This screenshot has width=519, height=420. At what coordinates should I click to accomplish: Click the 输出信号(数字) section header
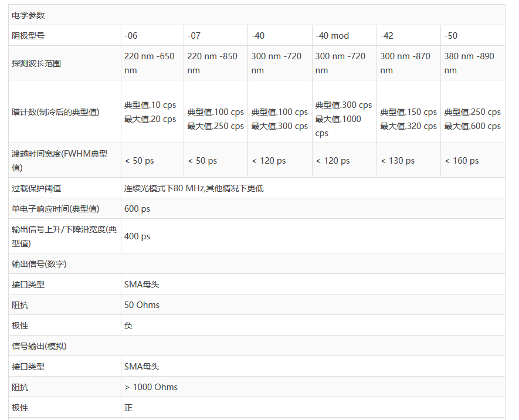click(39, 264)
